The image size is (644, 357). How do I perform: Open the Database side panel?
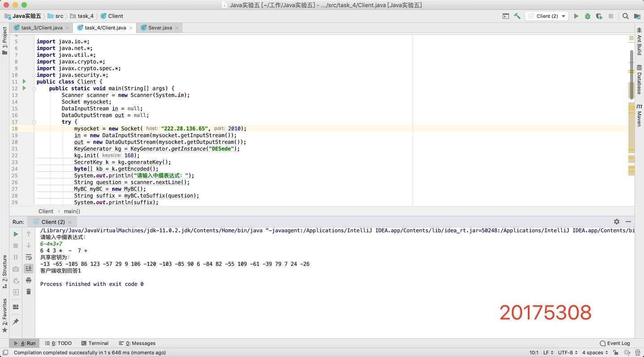639,80
